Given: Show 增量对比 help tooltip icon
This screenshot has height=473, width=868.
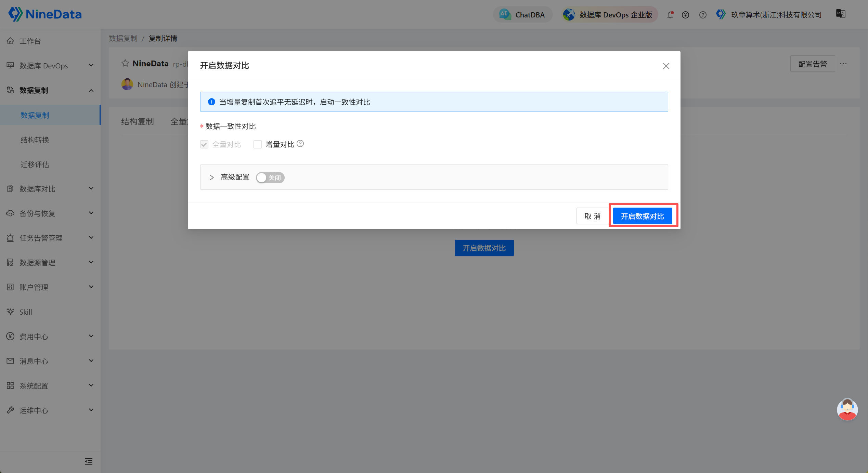Looking at the screenshot, I should pos(300,144).
